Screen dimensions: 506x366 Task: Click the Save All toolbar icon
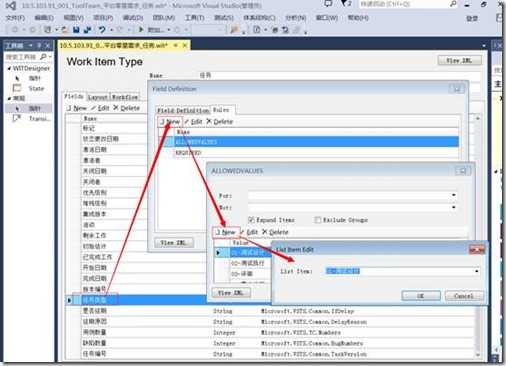coord(87,30)
